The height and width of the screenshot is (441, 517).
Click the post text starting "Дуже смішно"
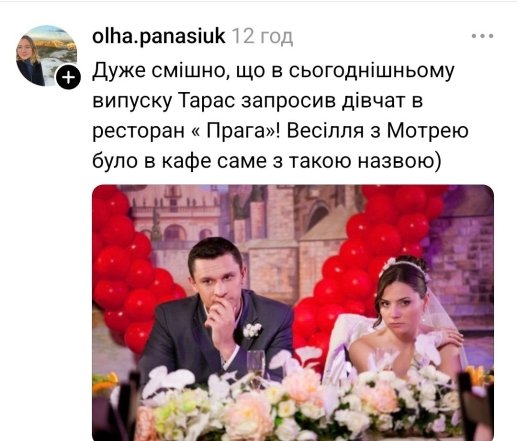280,116
